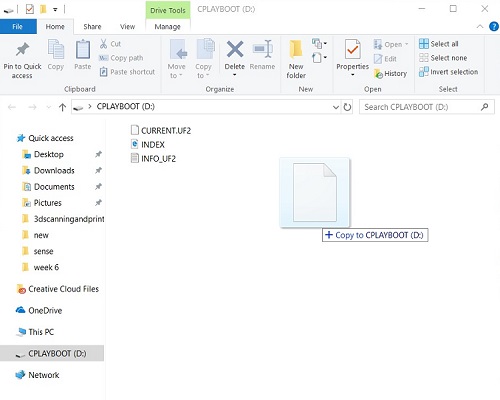Open the blue help question mark
Image resolution: width=500 pixels, height=400 pixels.
(x=494, y=26)
